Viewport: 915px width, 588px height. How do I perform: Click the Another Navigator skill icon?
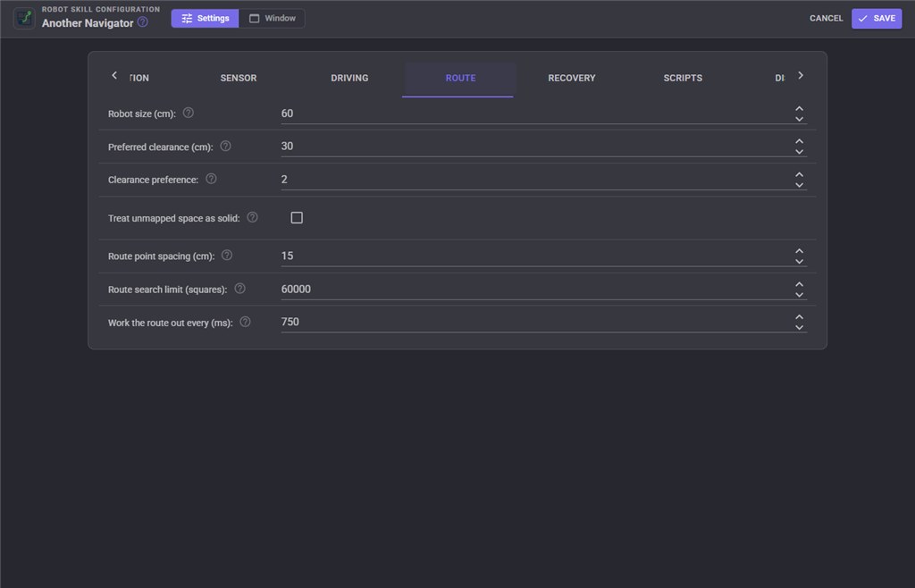pos(24,18)
